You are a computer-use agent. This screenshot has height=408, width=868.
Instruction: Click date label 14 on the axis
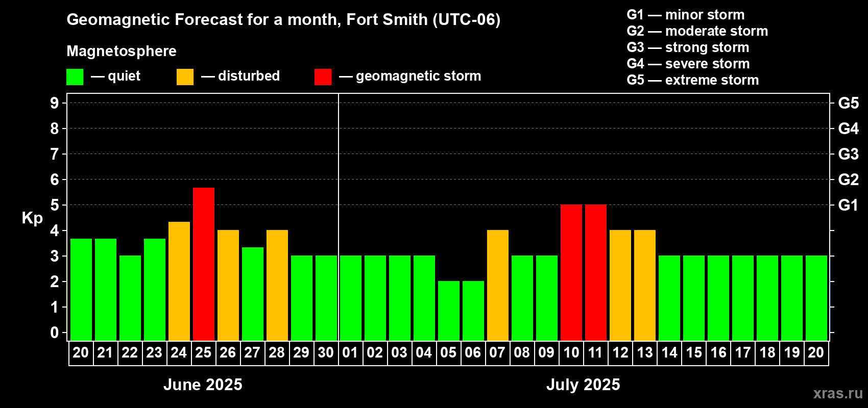coord(669,353)
